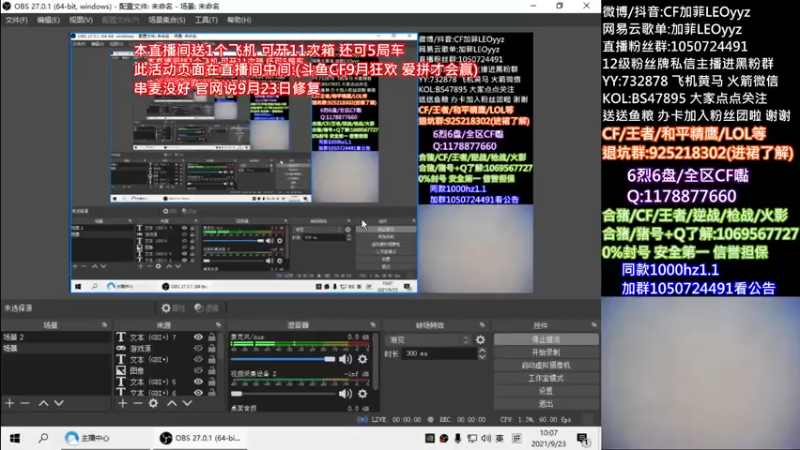Increase transition duration with up stepper arrow
This screenshot has height=450, width=800.
click(x=482, y=351)
